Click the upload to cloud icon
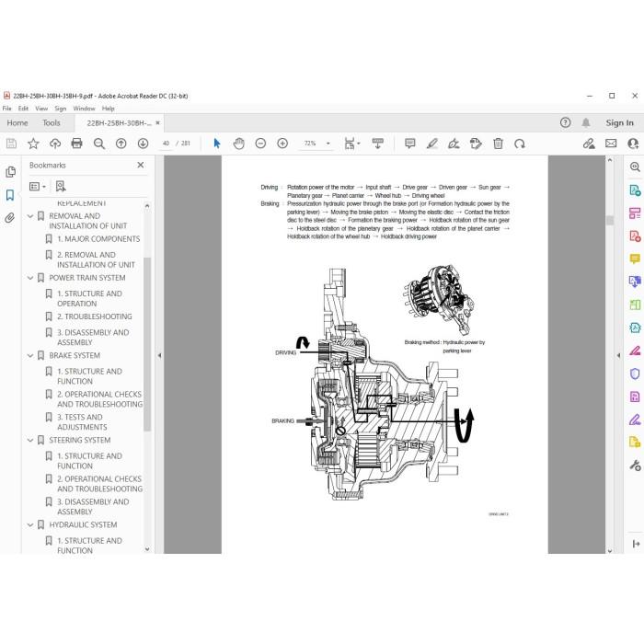 (x=55, y=144)
